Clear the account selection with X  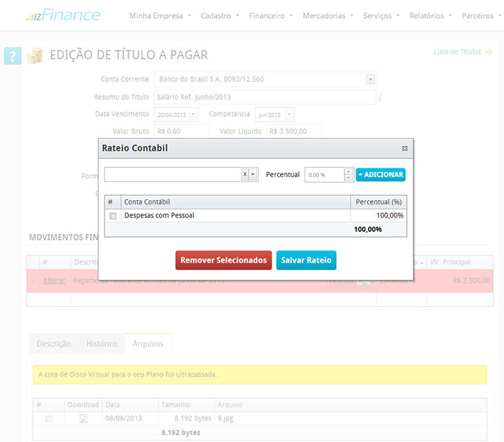tap(245, 174)
